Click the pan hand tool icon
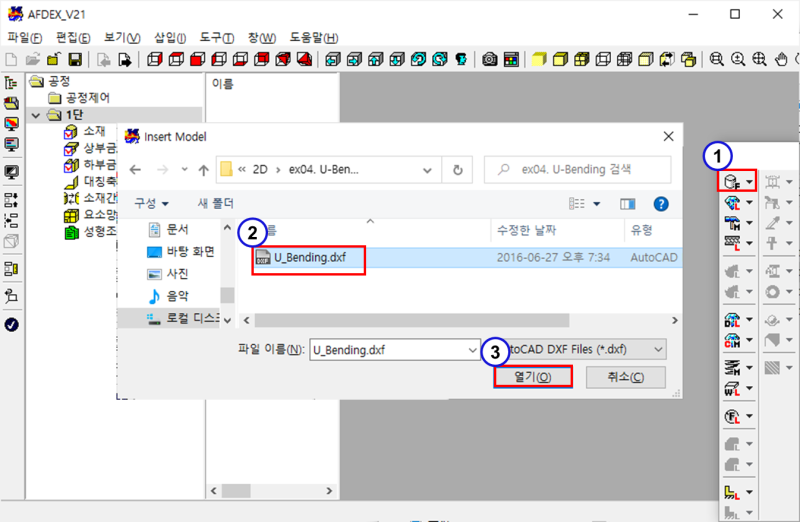 coord(781,60)
